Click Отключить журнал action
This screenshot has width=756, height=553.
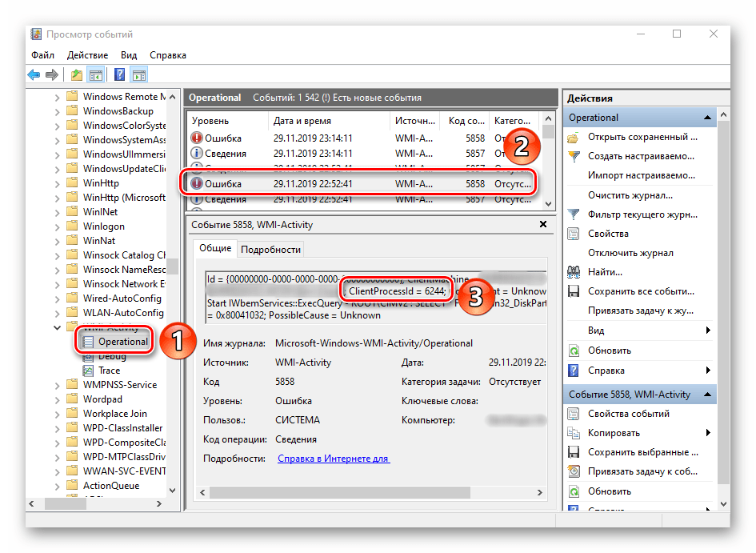[630, 253]
